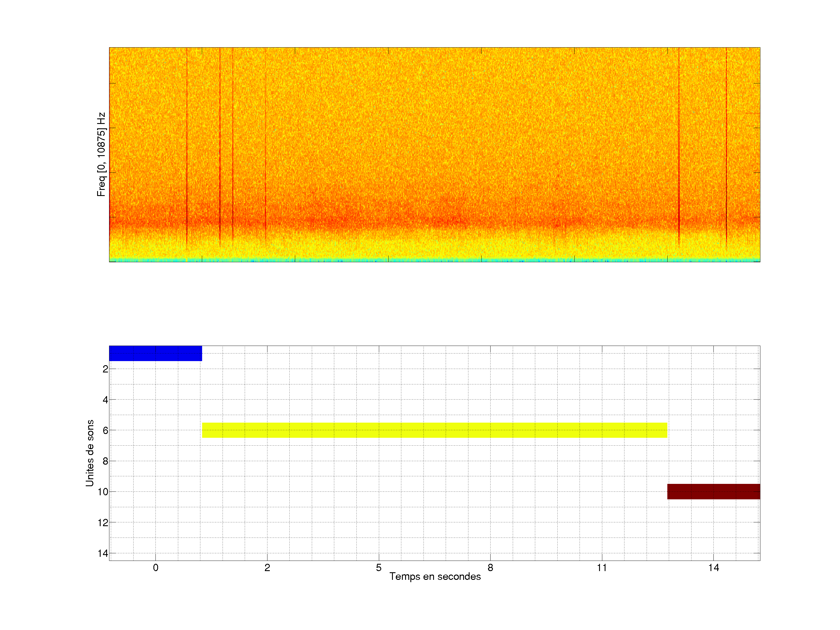
Task: Click y-axis tick label 2
Action: 105,369
